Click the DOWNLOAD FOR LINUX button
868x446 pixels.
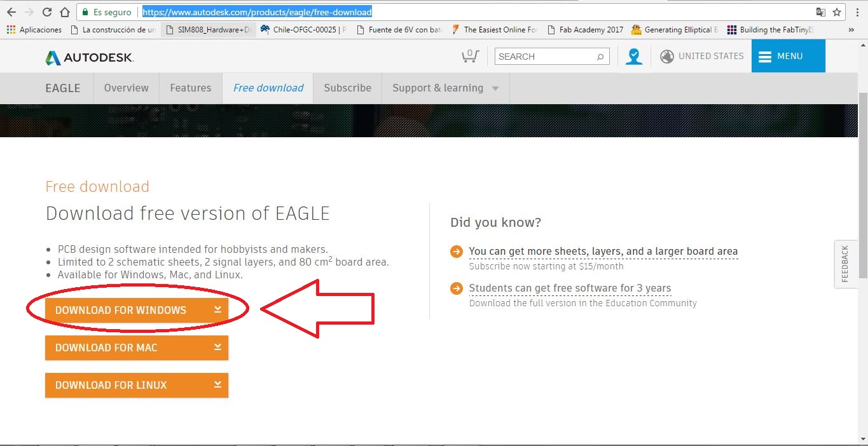(x=137, y=385)
